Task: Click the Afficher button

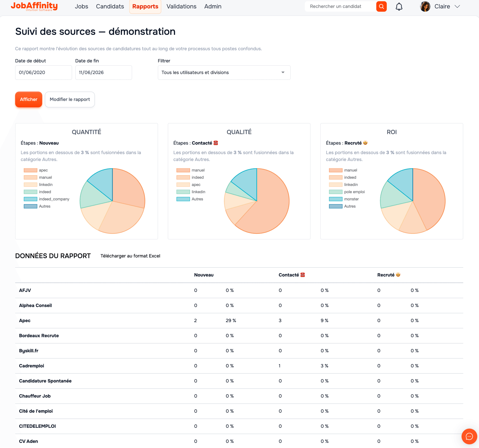Action: point(29,99)
